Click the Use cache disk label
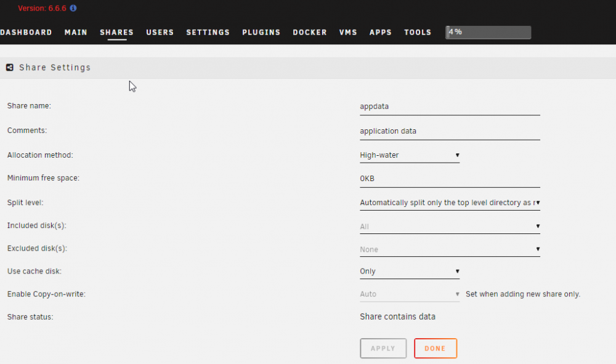The height and width of the screenshot is (364, 616). [34, 272]
